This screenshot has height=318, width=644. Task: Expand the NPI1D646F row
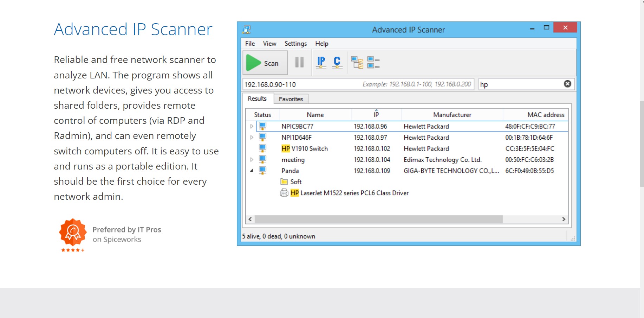tap(252, 137)
